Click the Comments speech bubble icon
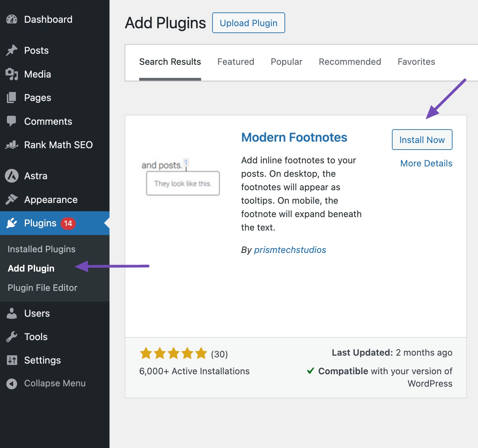 pos(12,121)
